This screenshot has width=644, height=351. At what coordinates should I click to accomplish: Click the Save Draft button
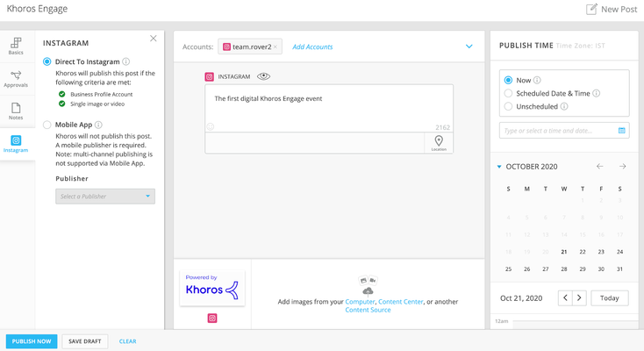click(84, 341)
